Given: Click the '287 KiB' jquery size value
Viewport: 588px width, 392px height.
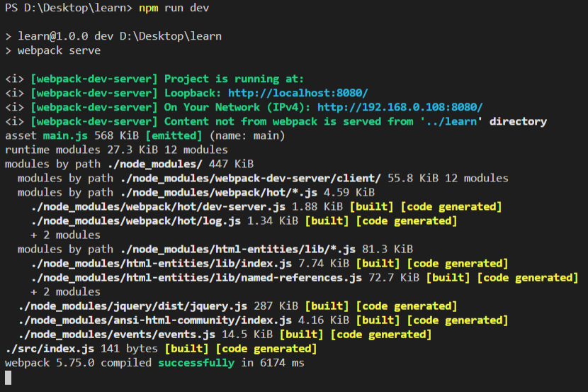Looking at the screenshot, I should click(276, 306).
